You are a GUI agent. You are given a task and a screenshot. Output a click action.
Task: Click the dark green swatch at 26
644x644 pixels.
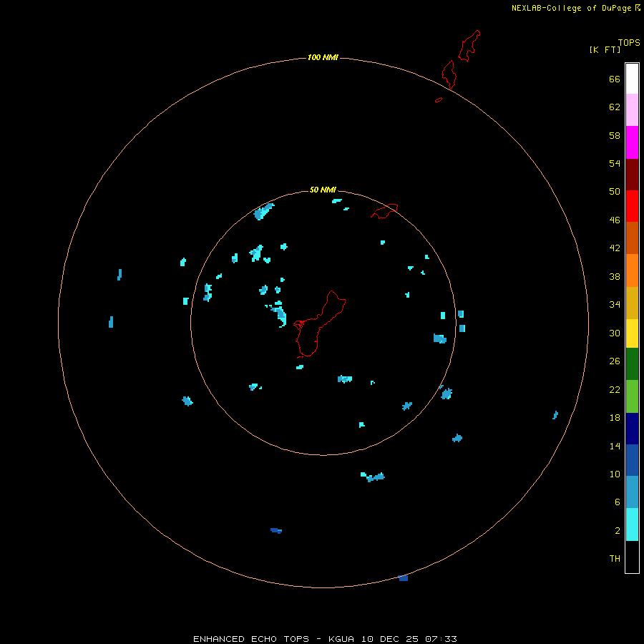point(632,364)
